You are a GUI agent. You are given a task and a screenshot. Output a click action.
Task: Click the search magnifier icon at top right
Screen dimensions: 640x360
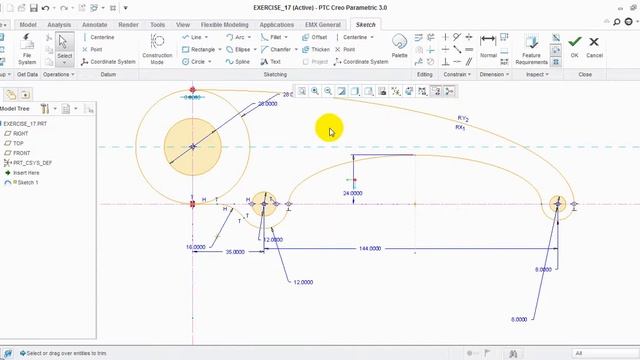pos(617,22)
